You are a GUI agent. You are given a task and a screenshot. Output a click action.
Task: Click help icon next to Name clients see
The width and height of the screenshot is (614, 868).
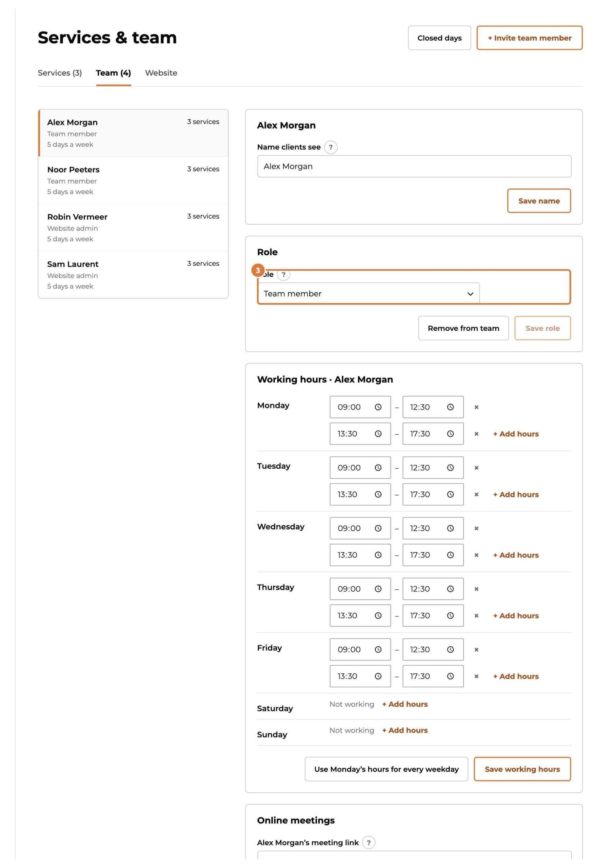331,147
